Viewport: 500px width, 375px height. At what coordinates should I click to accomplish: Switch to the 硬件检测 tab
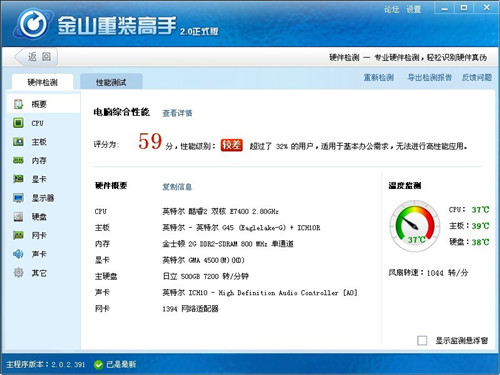[42, 82]
